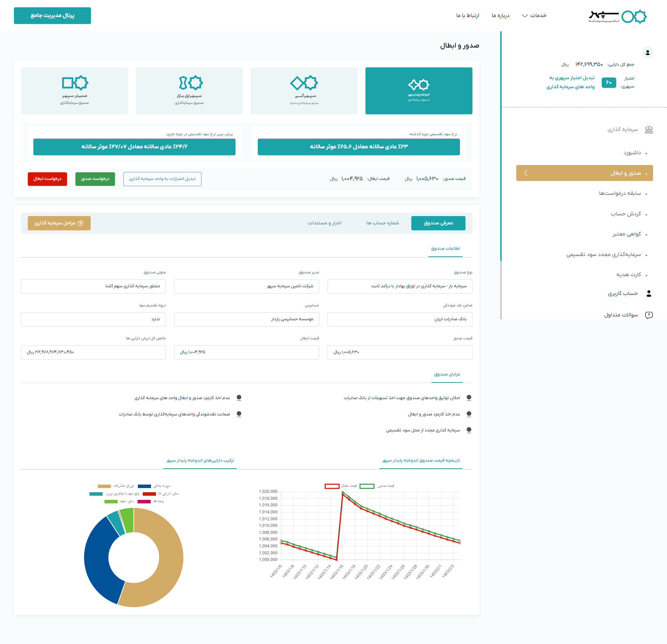Click the past period dividend rate banner
Screen dimensions: 667x644
pos(359,147)
